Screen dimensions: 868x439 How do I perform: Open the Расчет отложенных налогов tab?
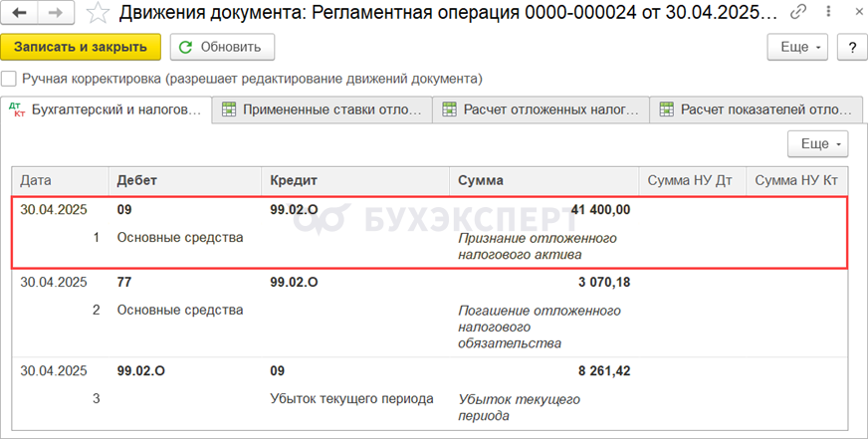pos(541,110)
